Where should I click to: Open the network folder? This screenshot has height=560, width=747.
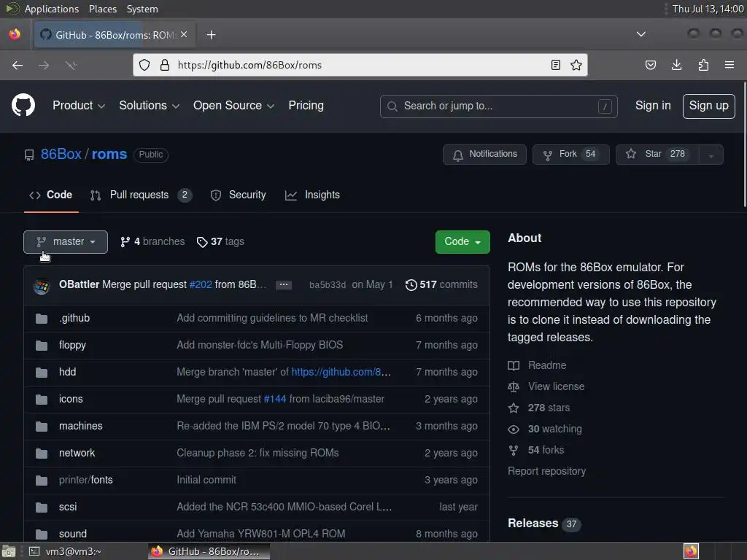[77, 453]
